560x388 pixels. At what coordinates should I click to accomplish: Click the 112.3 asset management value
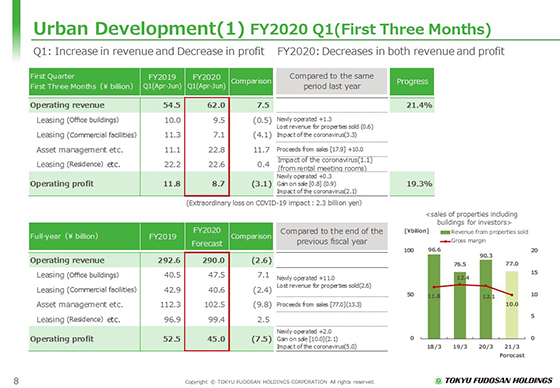point(170,305)
